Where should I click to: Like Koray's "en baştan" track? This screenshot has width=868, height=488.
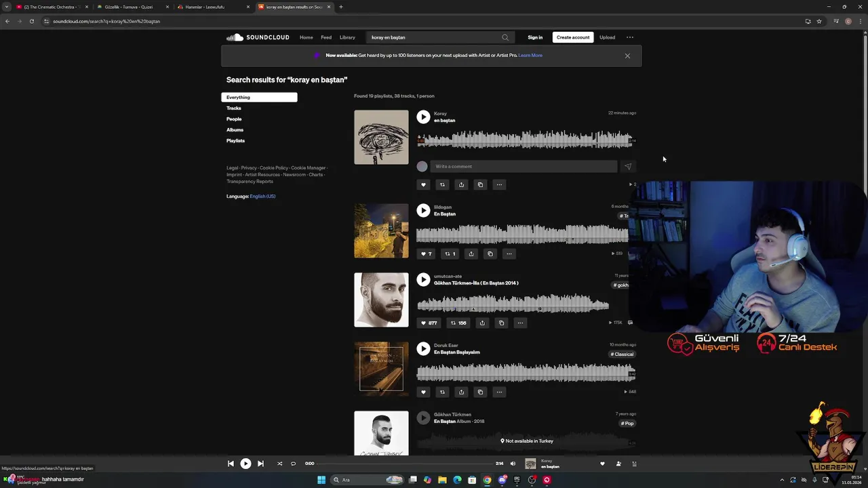pyautogui.click(x=423, y=184)
